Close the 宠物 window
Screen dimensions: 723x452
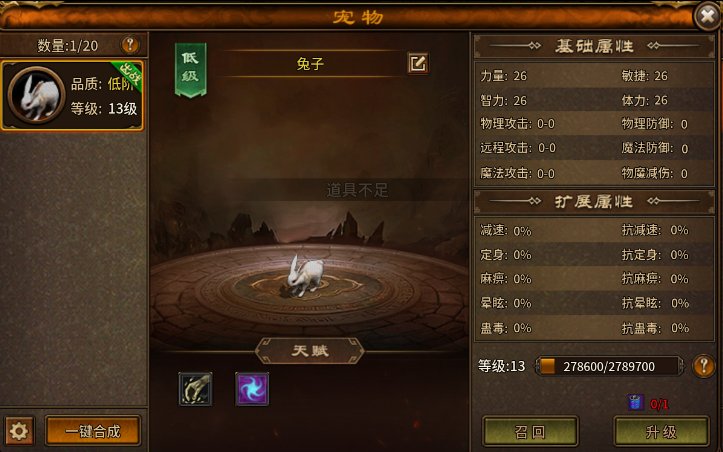tap(708, 16)
